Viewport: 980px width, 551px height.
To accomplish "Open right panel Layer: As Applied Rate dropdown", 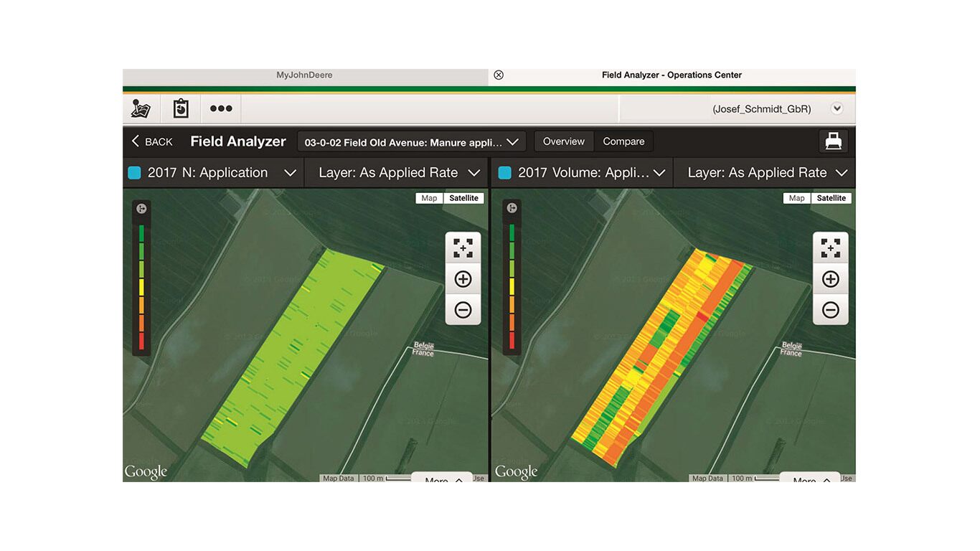I will click(x=765, y=173).
